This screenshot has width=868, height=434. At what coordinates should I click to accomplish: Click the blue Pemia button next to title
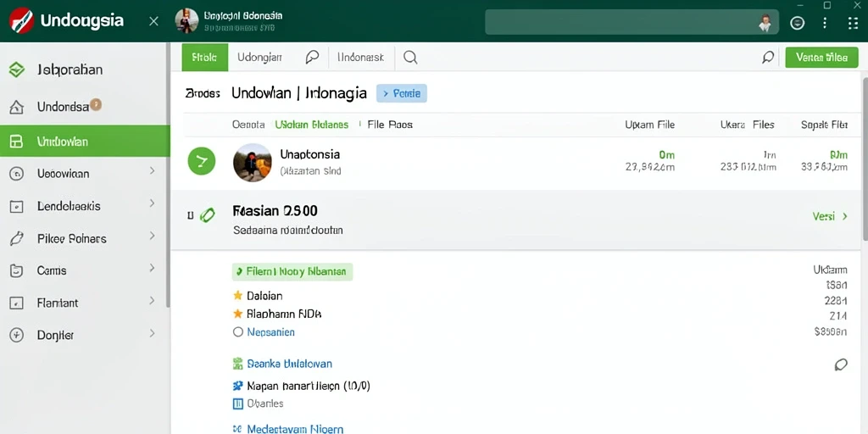[401, 93]
